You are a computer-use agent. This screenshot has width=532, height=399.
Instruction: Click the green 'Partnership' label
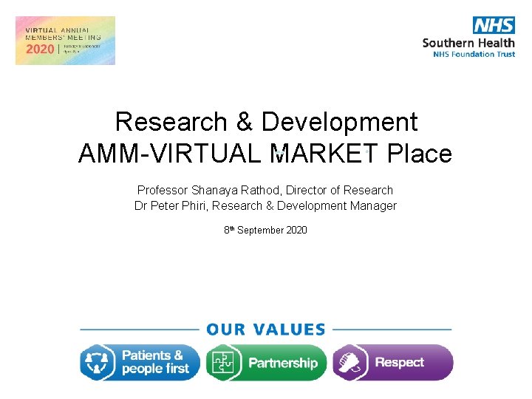tap(283, 363)
